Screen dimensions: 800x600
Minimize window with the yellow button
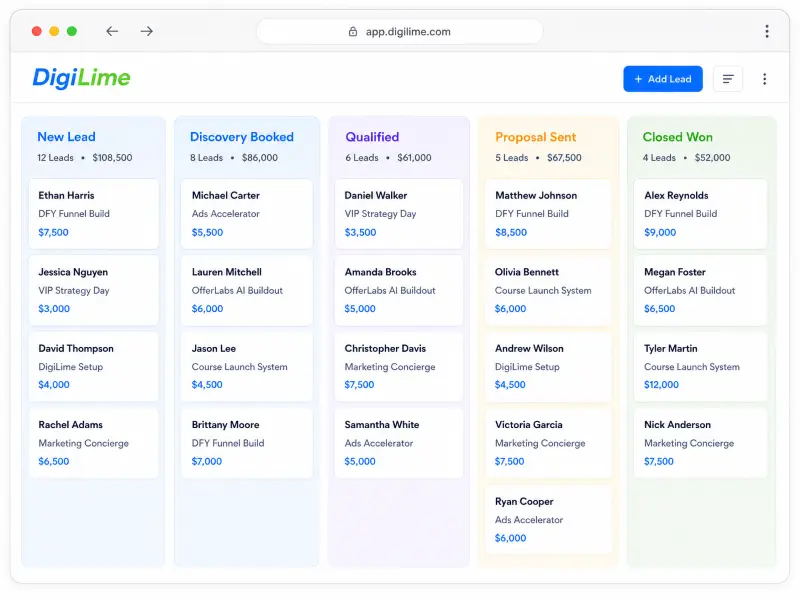[x=54, y=31]
